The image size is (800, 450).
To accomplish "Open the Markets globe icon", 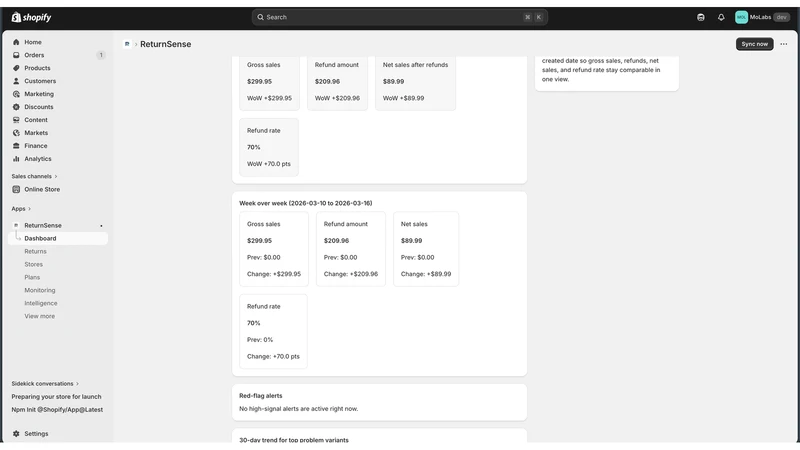I will point(16,133).
